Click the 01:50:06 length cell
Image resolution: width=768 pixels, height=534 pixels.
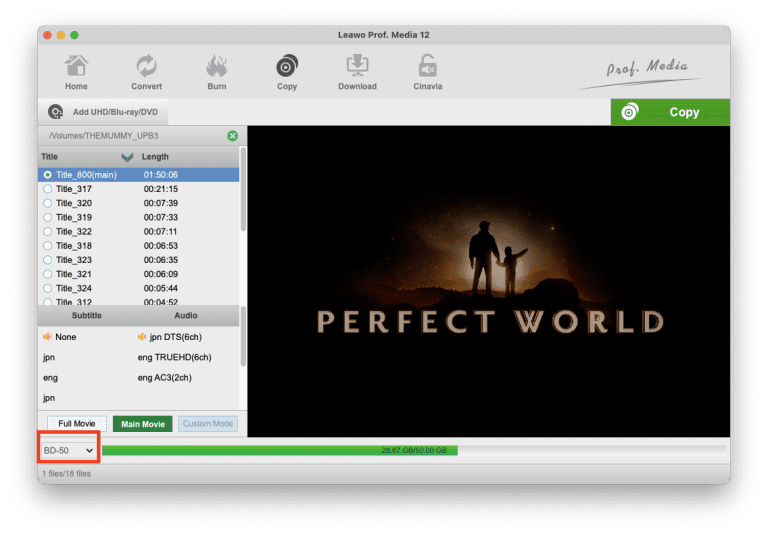161,175
